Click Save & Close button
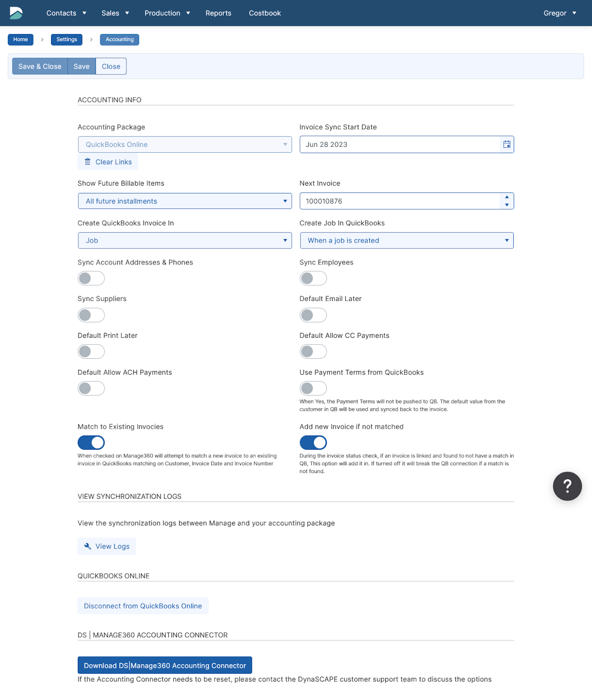This screenshot has width=592, height=700. tap(40, 67)
